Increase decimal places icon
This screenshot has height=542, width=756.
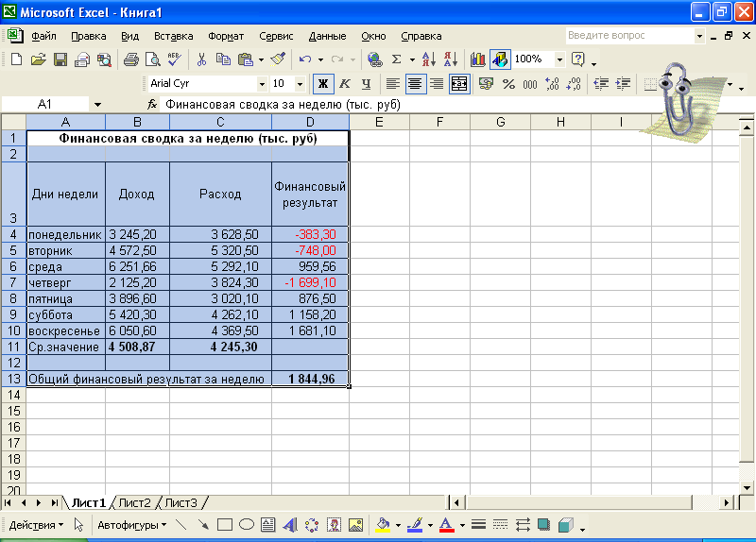[x=552, y=84]
